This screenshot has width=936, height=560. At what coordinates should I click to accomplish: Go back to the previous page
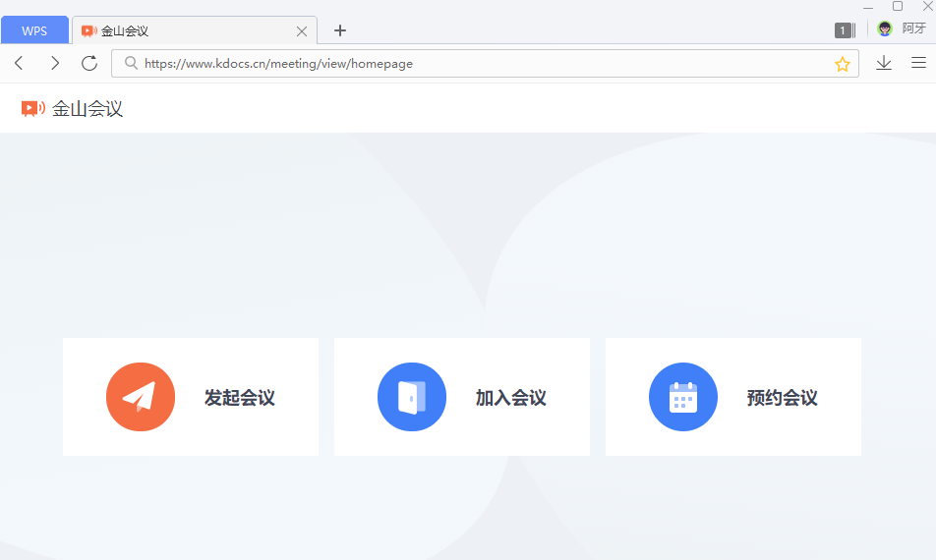(x=19, y=63)
